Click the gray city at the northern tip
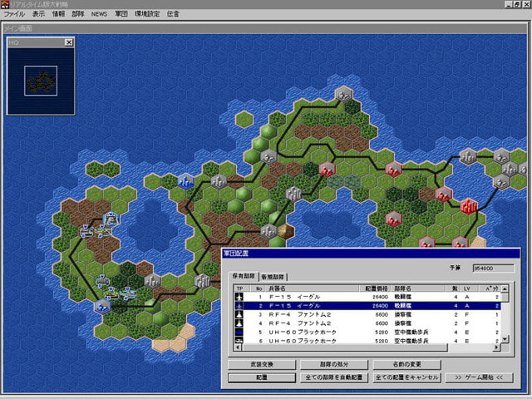This screenshot has height=399, width=532. click(x=342, y=95)
